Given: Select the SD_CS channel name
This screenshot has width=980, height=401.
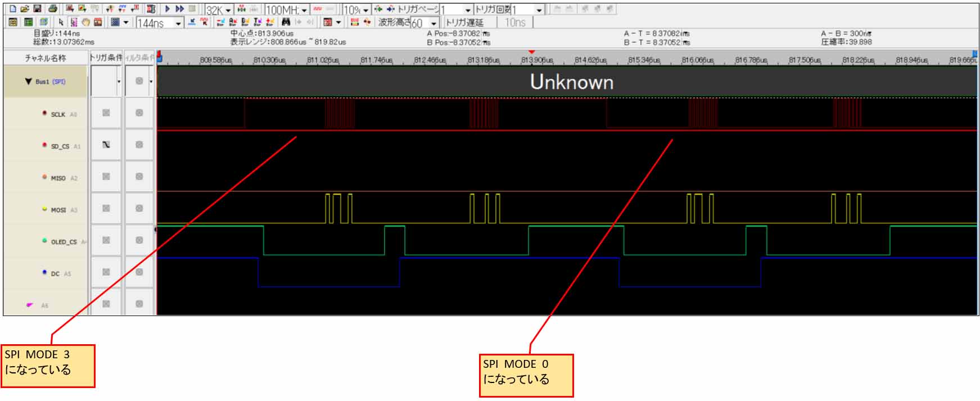Looking at the screenshot, I should (60, 146).
